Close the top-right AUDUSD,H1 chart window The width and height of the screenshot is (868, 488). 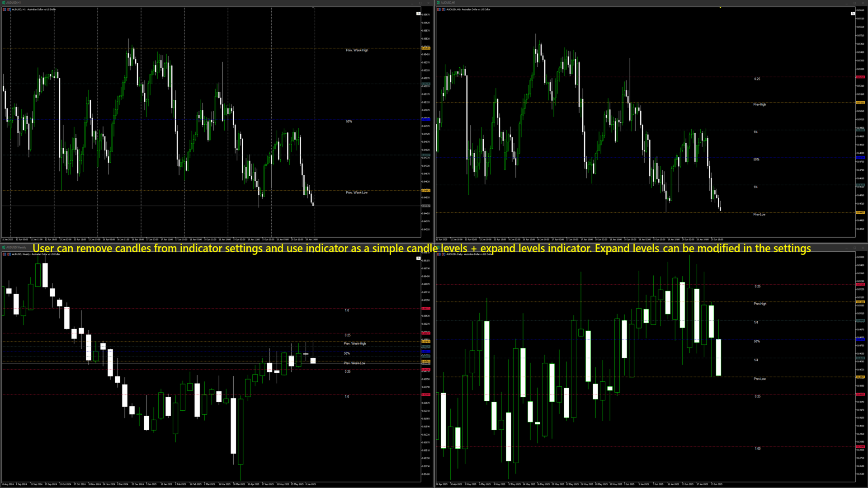(x=863, y=3)
